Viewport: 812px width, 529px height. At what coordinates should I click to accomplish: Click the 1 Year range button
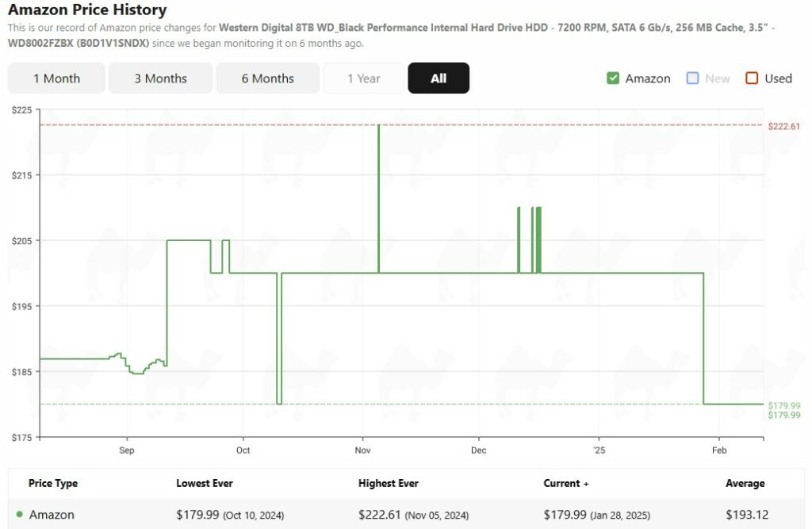coord(363,79)
